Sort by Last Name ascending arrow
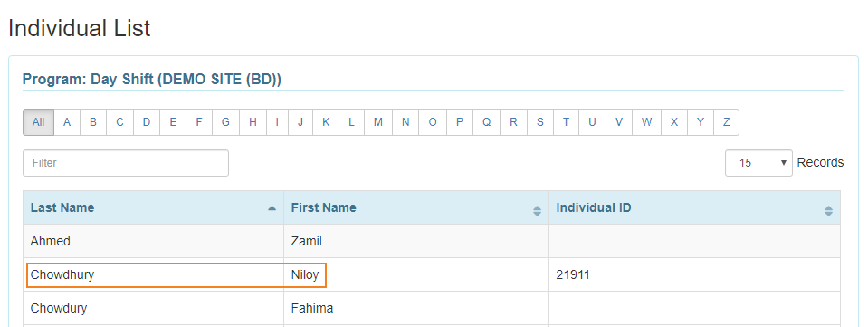The width and height of the screenshot is (868, 327). click(272, 208)
